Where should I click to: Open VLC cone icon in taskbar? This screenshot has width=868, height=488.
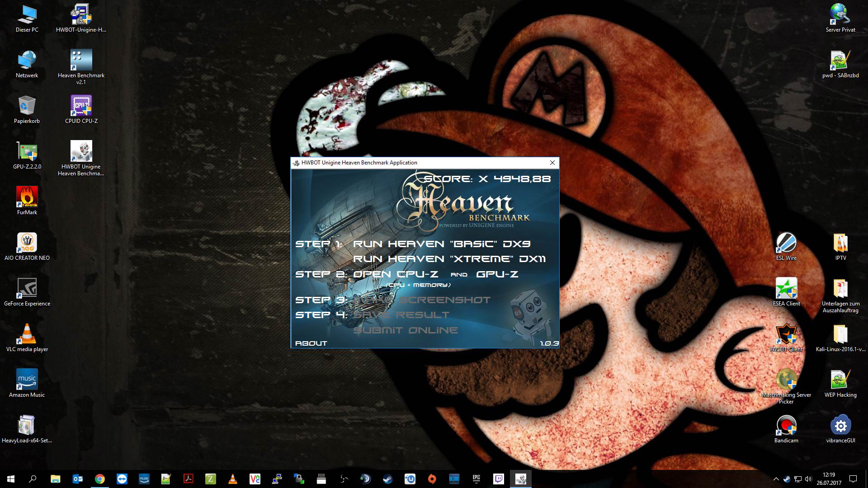(232, 479)
